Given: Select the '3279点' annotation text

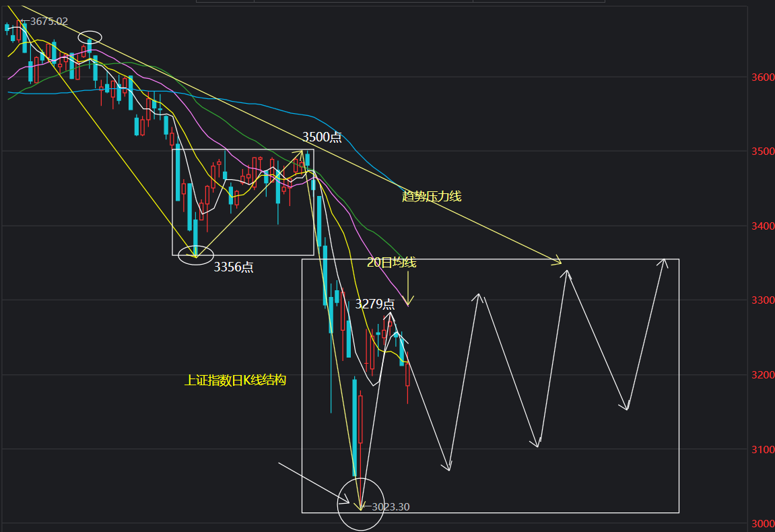Looking at the screenshot, I should 375,304.
